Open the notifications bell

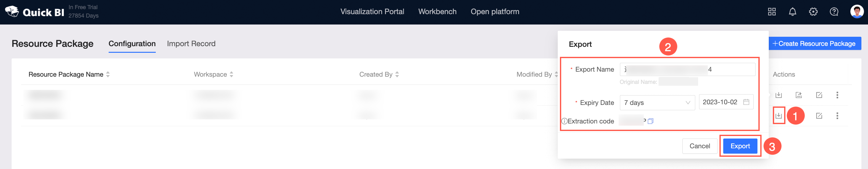click(x=792, y=12)
